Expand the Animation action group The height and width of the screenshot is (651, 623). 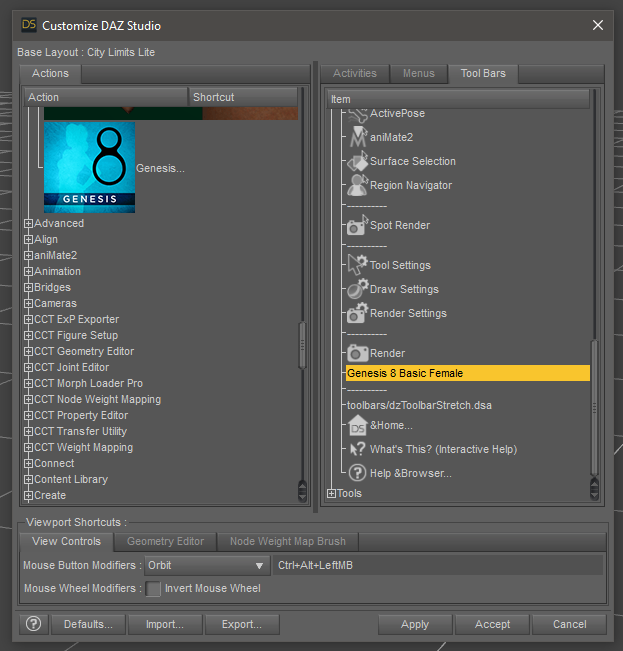point(28,272)
